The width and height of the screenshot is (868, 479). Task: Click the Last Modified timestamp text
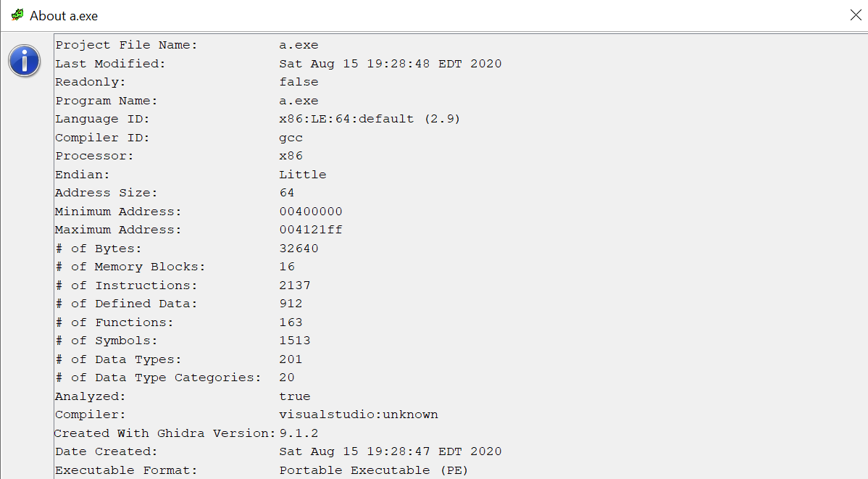click(390, 63)
